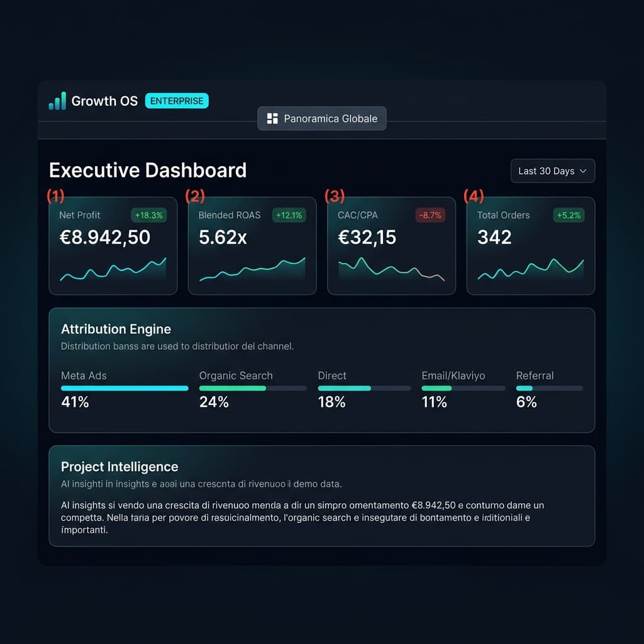Click the 6% attribution value
The image size is (644, 644).
point(526,402)
